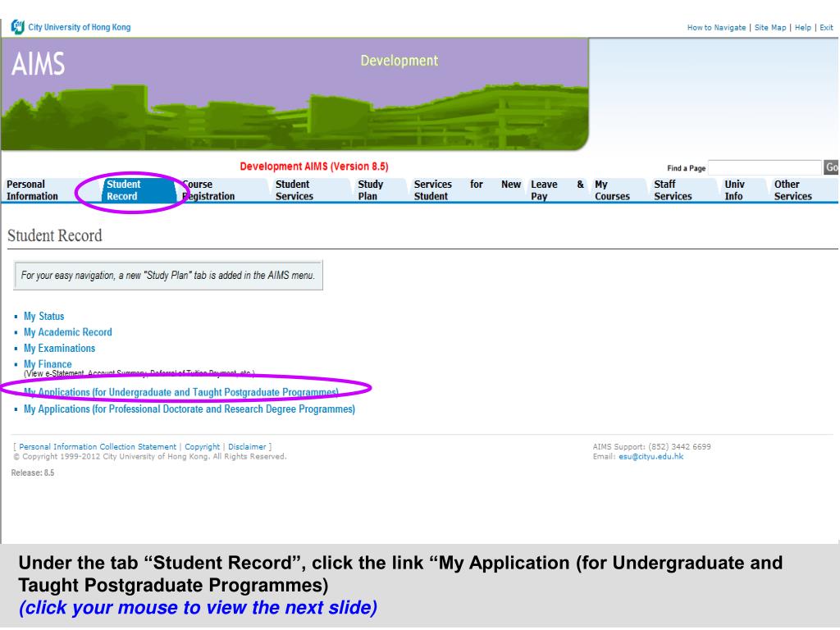Open the Site Map link
Image resolution: width=840 pixels, height=630 pixels.
pos(770,27)
